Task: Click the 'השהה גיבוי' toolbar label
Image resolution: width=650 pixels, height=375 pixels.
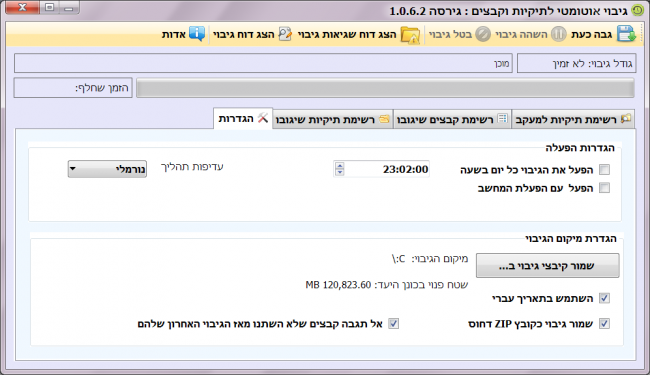Action: [521, 34]
